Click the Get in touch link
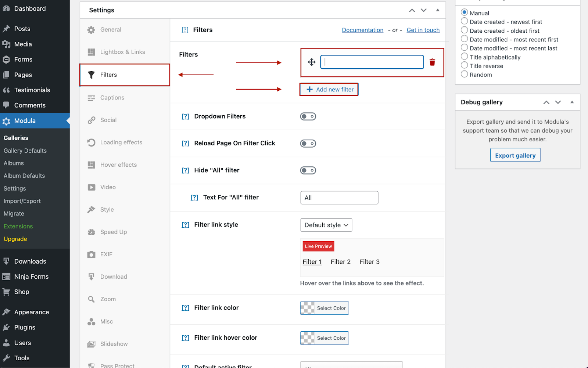This screenshot has width=588, height=368. (x=423, y=30)
